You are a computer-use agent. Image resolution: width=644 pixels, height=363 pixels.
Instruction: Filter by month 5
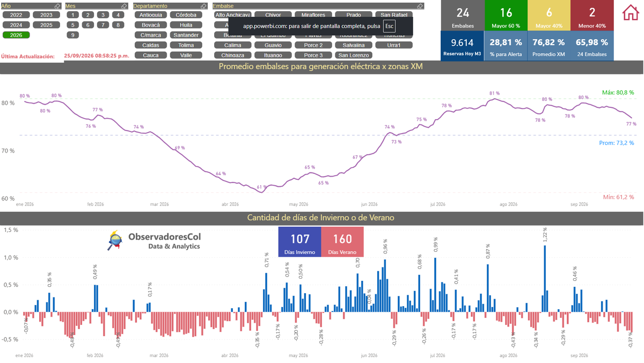pos(72,25)
